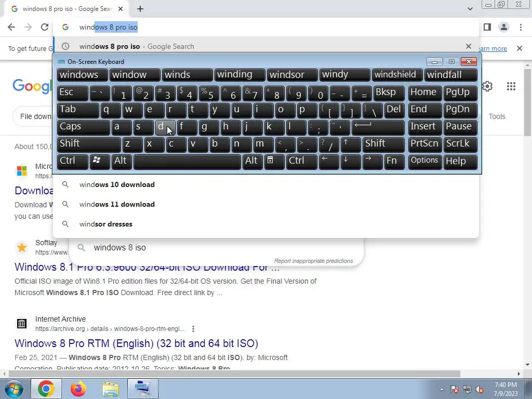
Task: Tap the up arrow key
Action: pyautogui.click(x=351, y=144)
